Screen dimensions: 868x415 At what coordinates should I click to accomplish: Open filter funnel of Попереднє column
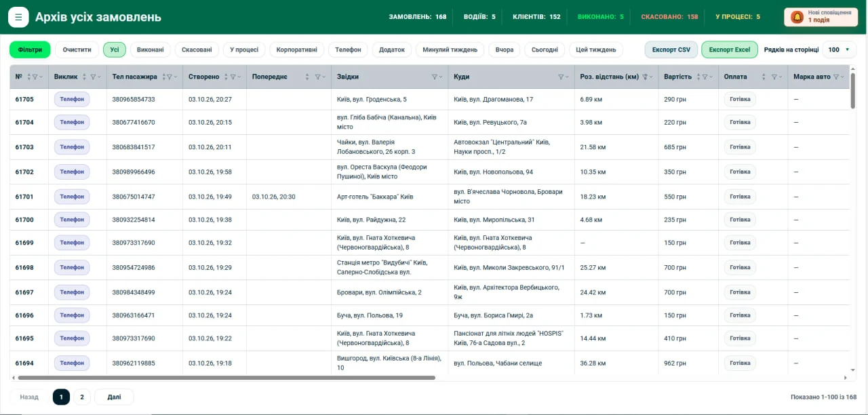click(317, 77)
